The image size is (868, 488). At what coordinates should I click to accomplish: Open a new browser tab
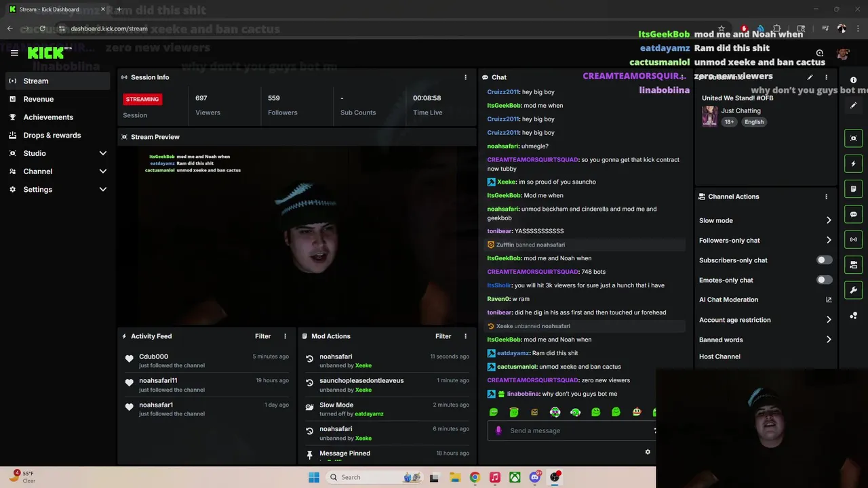coord(119,9)
